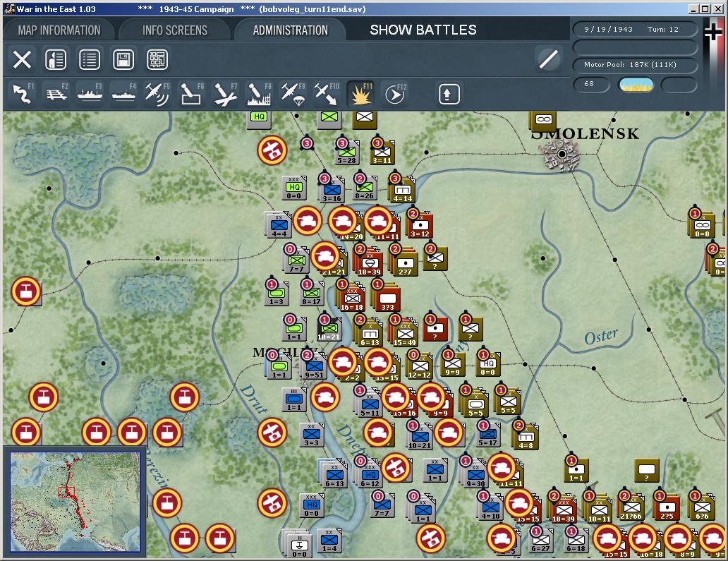Select F4 amphibious ship icon
728x561 pixels.
point(124,94)
